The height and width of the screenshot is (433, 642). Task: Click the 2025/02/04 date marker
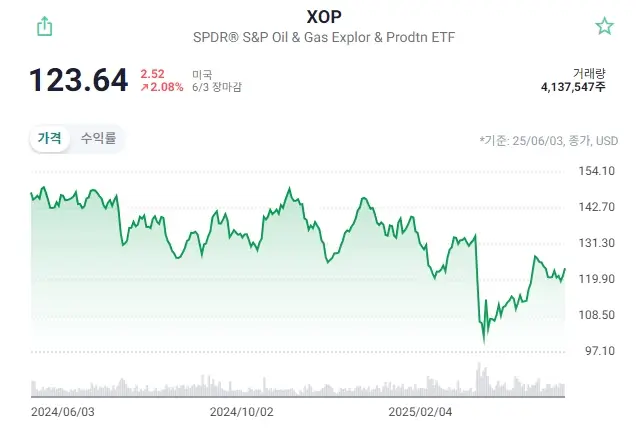[420, 411]
